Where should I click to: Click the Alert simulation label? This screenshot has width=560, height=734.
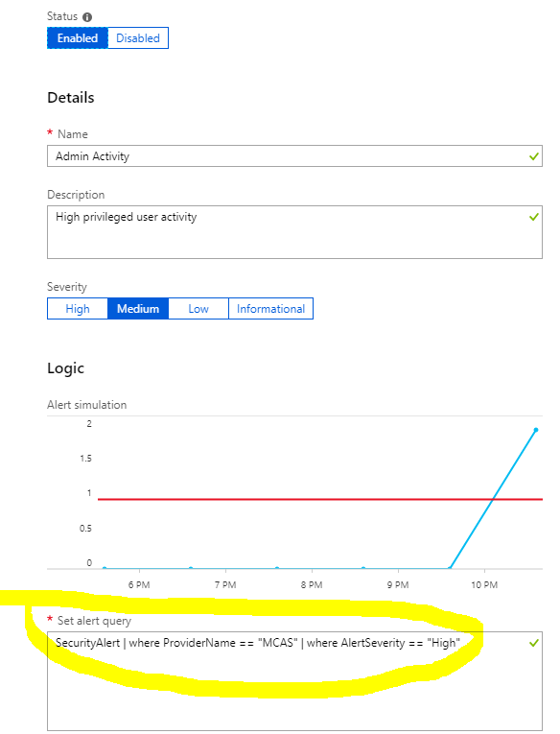point(87,405)
